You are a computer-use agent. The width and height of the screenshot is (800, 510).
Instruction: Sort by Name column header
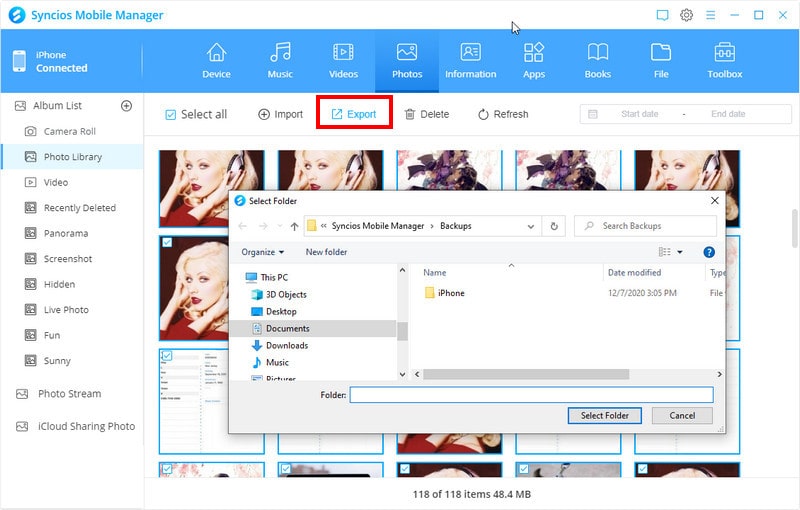[x=434, y=273]
